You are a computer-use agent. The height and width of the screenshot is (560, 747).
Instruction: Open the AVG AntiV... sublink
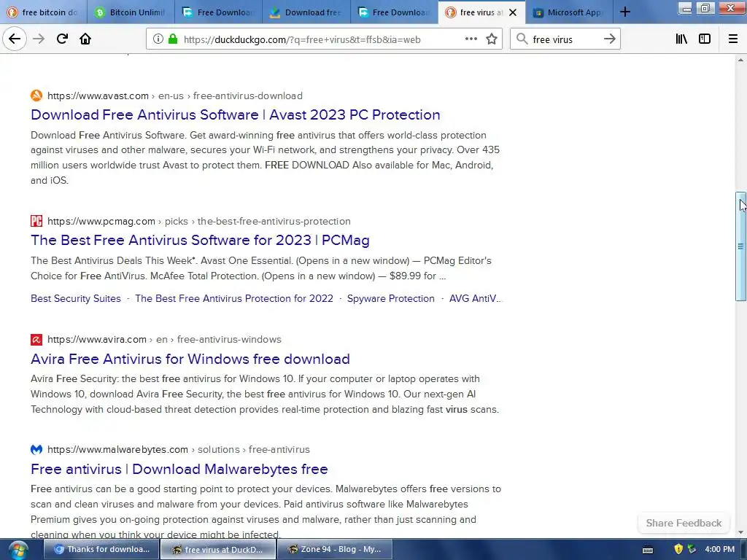coord(476,298)
